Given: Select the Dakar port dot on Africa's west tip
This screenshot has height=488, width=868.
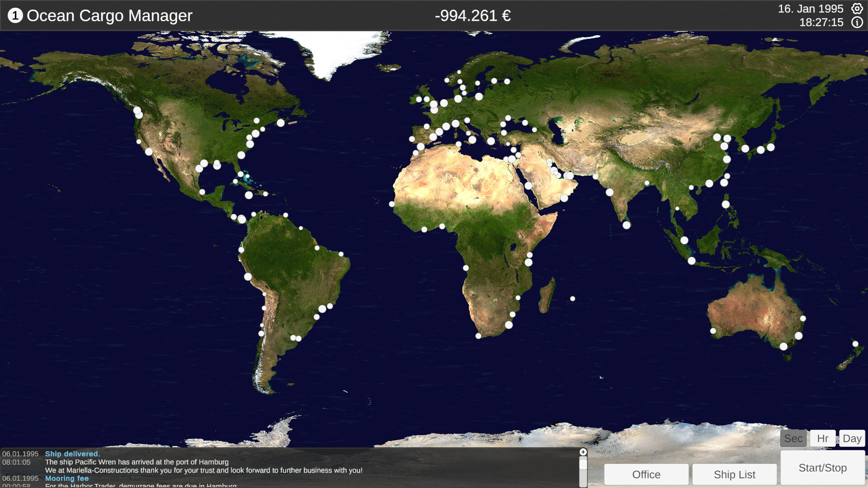Looking at the screenshot, I should (x=392, y=204).
